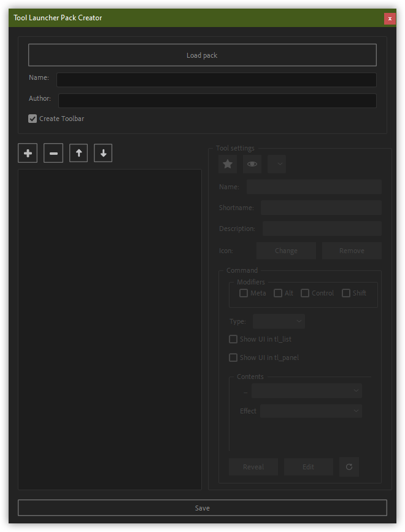Focus the Tool settings Name field
Image resolution: width=405 pixels, height=532 pixels.
[314, 187]
